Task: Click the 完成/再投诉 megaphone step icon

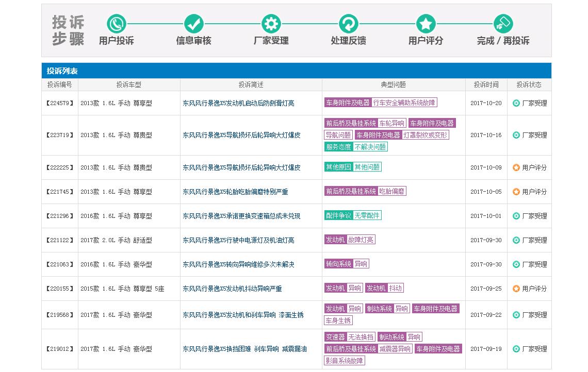Action: tap(503, 23)
